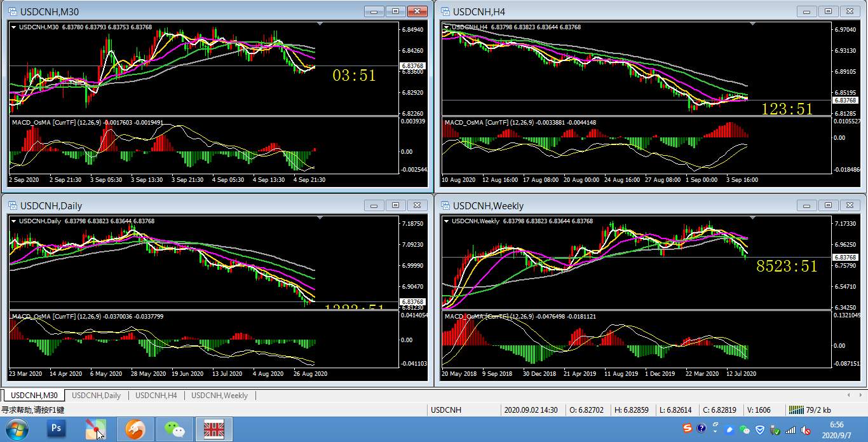Image resolution: width=868 pixels, height=442 pixels.
Task: Click the USDCNH,Weekly chart window title icon
Action: point(445,205)
